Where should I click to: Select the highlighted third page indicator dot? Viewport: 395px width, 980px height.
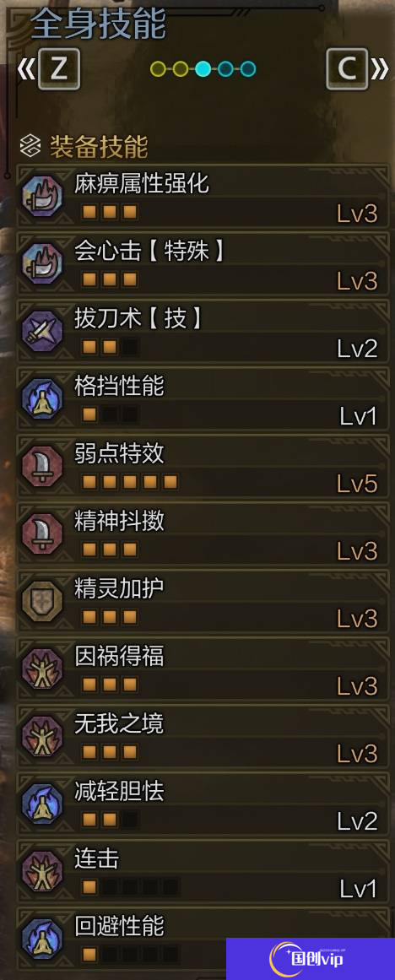[203, 68]
